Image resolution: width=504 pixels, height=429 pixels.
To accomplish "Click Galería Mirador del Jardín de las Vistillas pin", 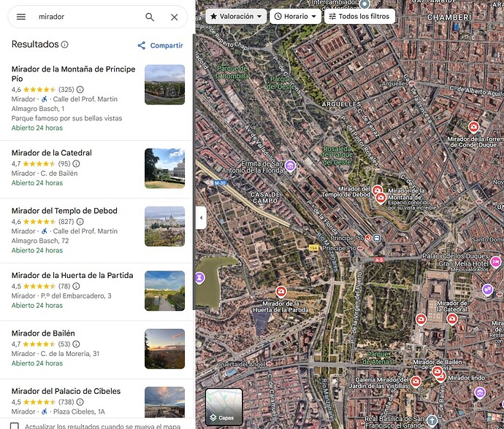I will point(416,382).
